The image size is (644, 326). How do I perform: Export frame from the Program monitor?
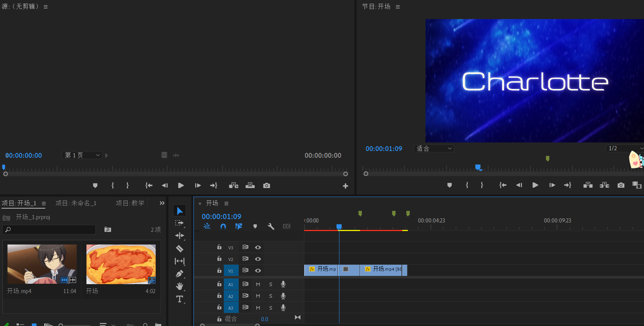tap(621, 185)
